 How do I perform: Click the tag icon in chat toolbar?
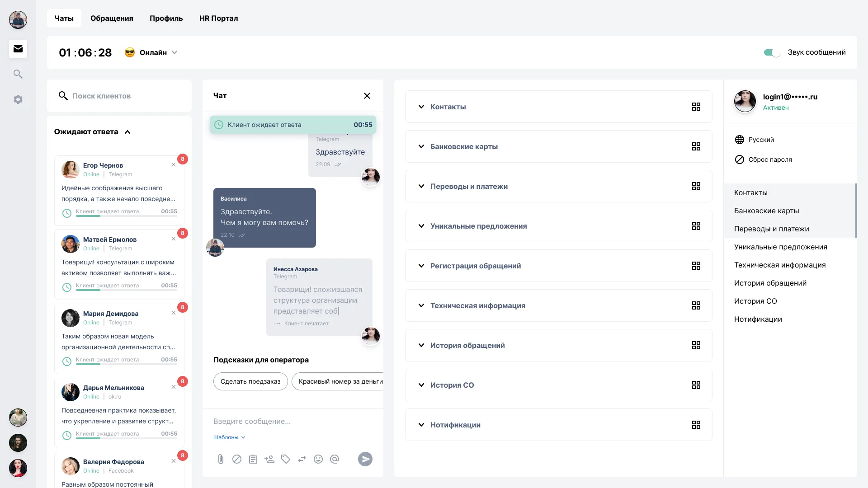click(x=286, y=459)
